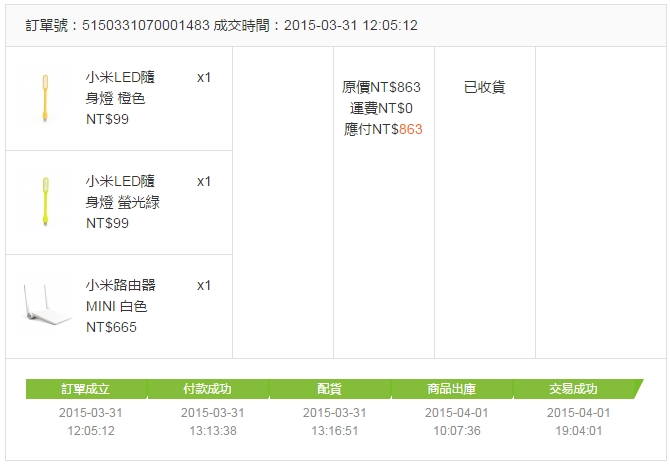Click the 付款成功 progress step

point(208,389)
